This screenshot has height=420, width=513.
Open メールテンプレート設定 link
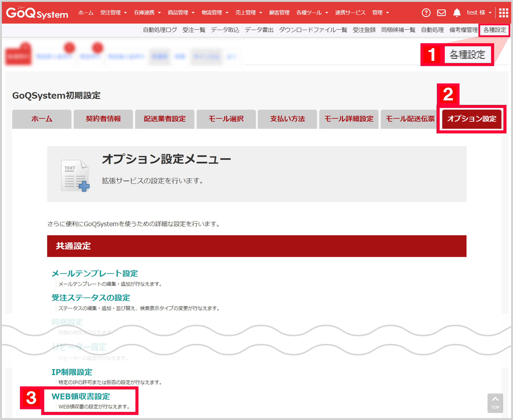pyautogui.click(x=95, y=273)
